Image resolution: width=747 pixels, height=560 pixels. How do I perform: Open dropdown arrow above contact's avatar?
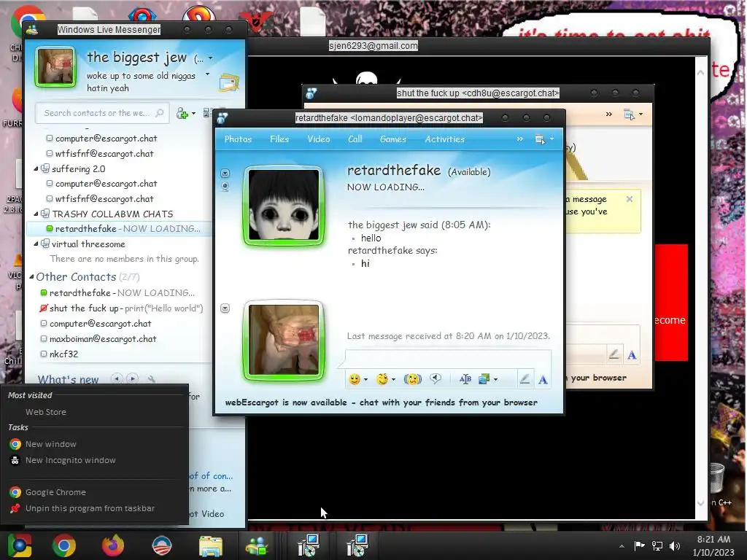(x=225, y=173)
